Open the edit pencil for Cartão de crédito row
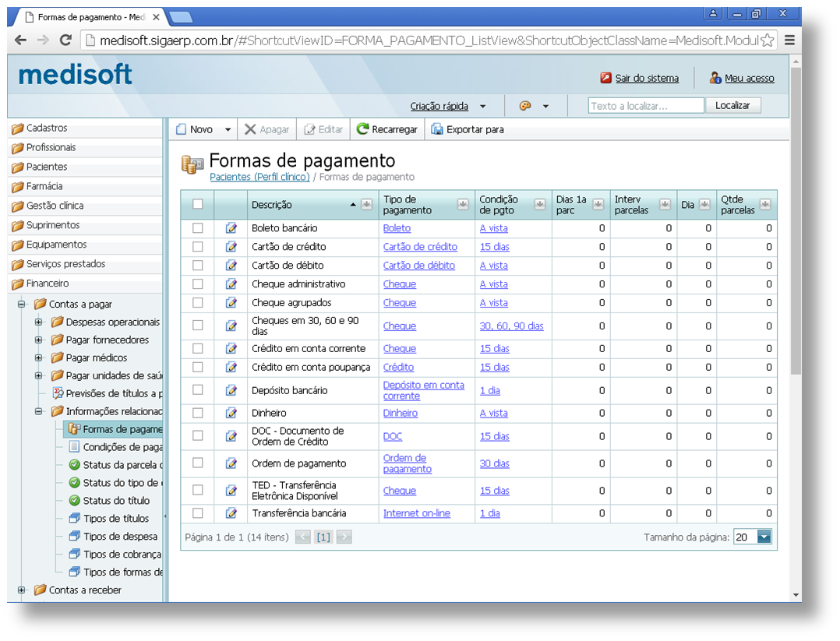This screenshot has height=641, width=840. tap(231, 247)
